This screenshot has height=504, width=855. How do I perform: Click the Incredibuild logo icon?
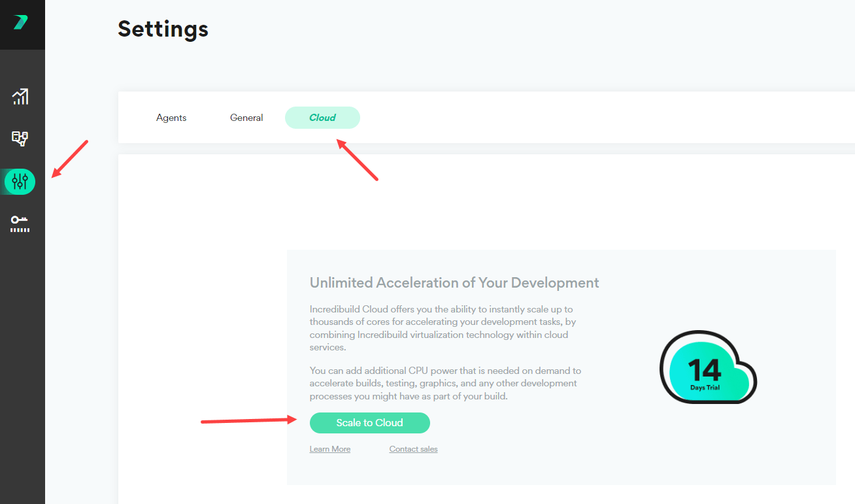20,22
